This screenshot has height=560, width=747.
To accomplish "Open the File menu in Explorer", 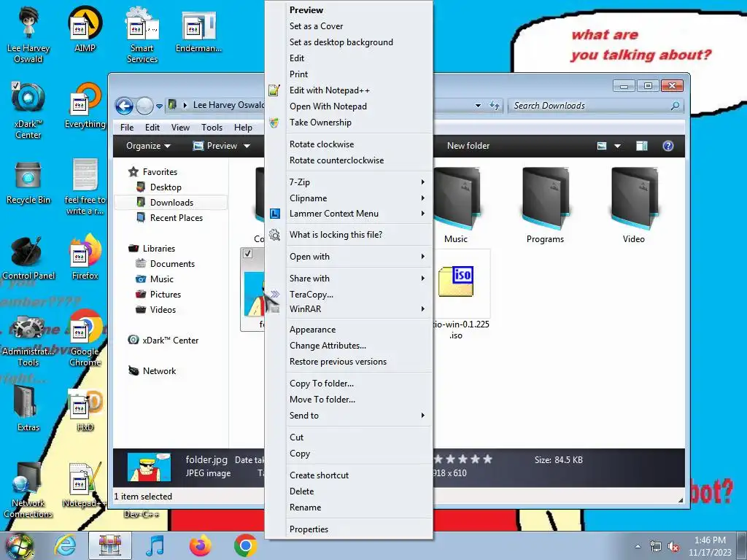I will point(127,127).
